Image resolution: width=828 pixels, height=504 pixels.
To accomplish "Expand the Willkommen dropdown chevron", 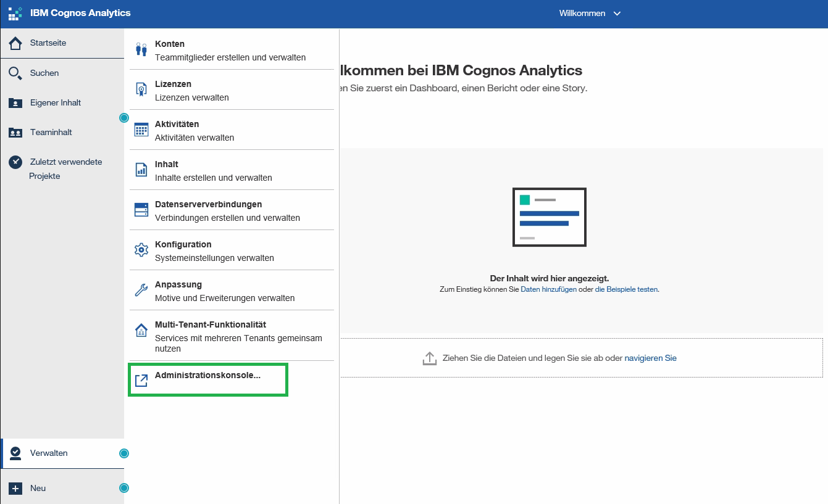I will 617,14.
